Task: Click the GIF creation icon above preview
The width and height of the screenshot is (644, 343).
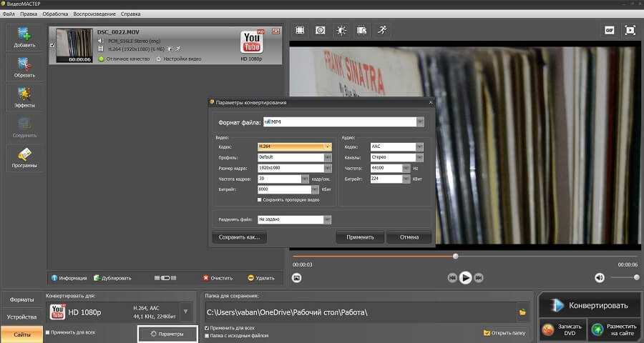Action: tap(610, 30)
